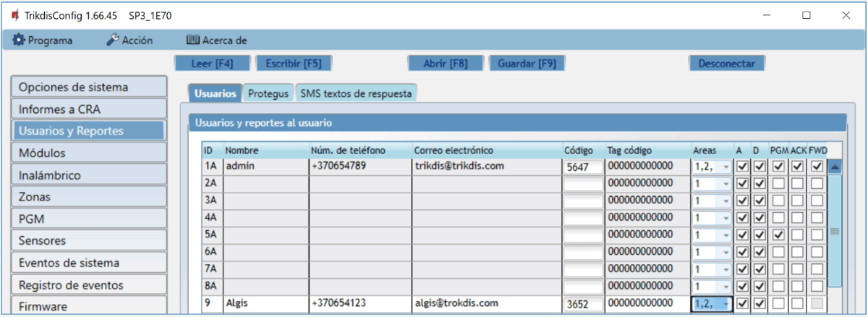Click the Acerca de book icon
868x317 pixels.
click(x=192, y=41)
